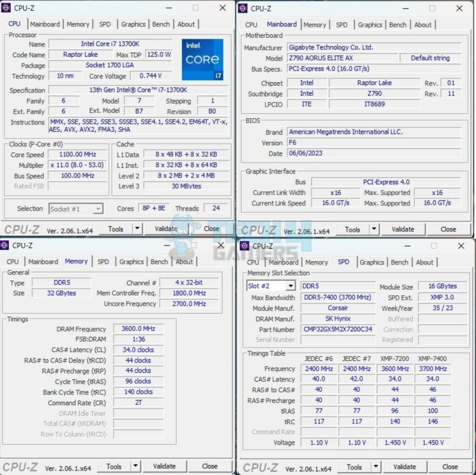Open the Slot #2 memory slot dropdown
Screen dimensions: 476x475
pos(271,286)
